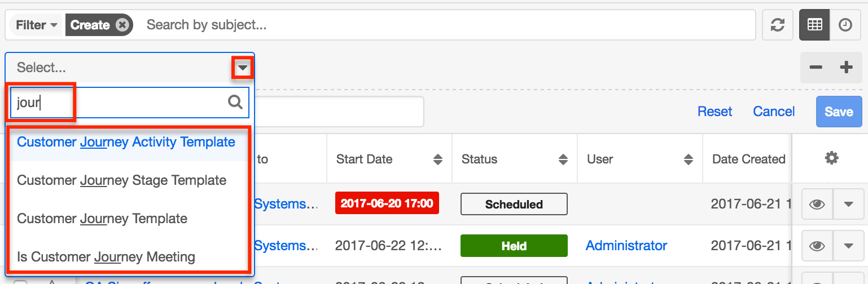Screen dimensions: 868x284
Task: Open the Filter dropdown
Action: point(37,25)
